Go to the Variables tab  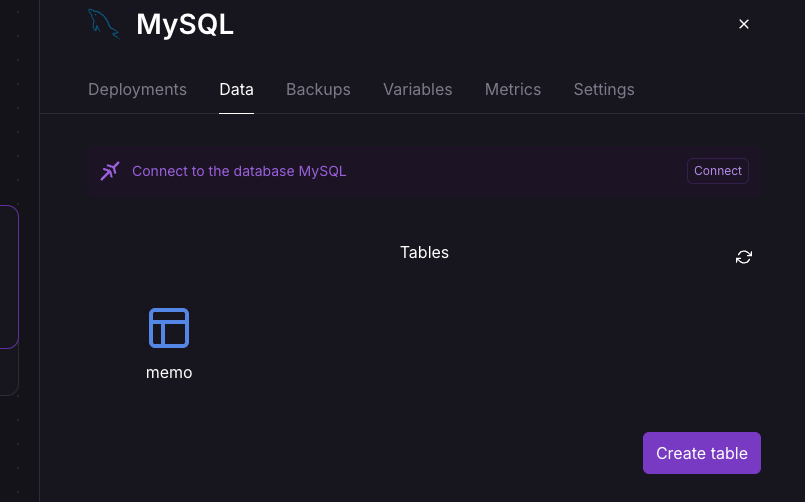(417, 89)
